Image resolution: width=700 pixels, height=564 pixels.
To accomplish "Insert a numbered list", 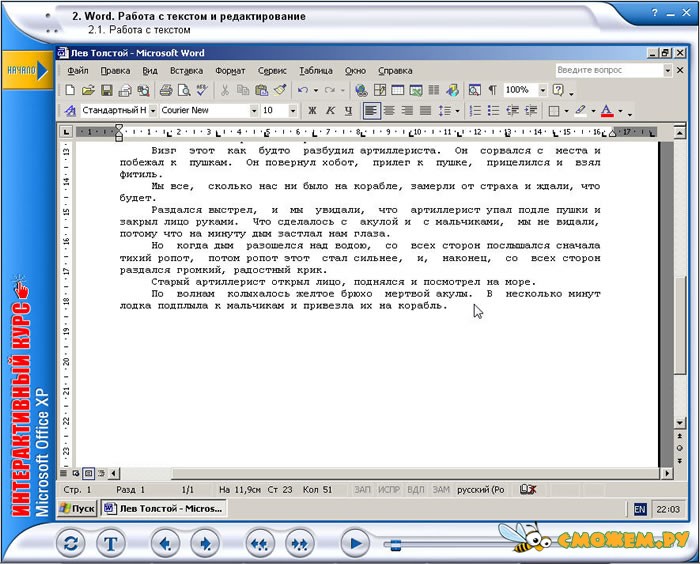I will [475, 111].
